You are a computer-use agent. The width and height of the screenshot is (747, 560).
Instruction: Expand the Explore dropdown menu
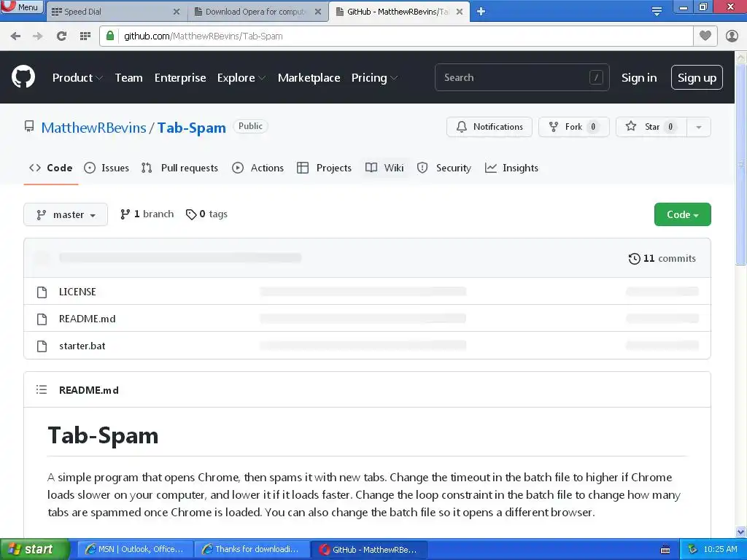(241, 77)
